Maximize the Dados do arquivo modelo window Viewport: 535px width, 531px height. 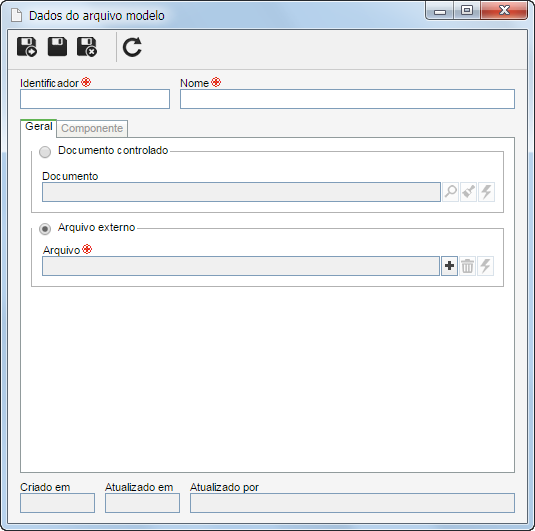466,11
